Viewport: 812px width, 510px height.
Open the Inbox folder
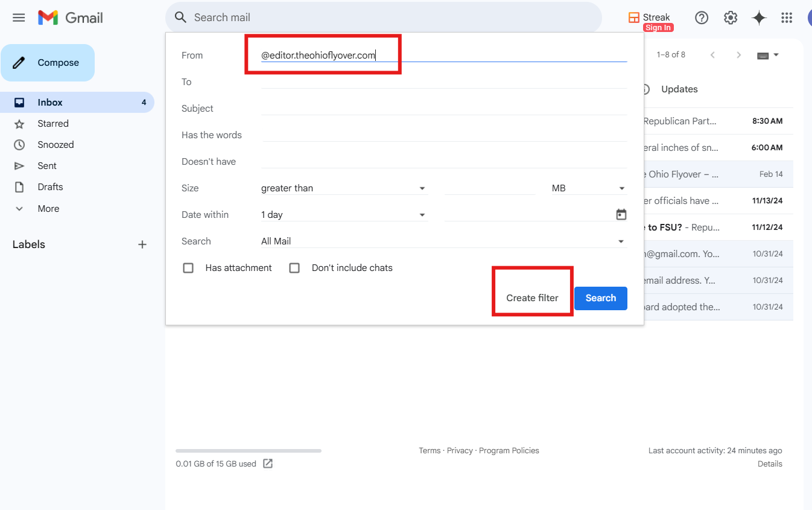point(77,103)
